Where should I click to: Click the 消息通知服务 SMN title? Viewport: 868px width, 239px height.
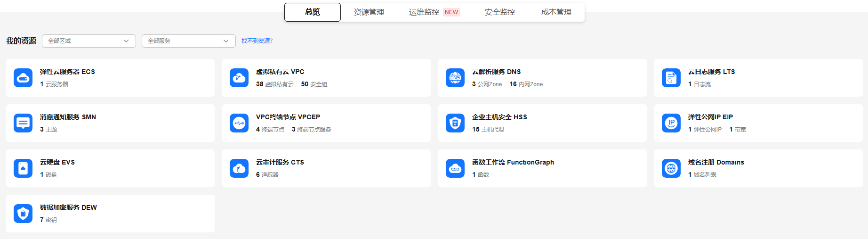pyautogui.click(x=68, y=117)
